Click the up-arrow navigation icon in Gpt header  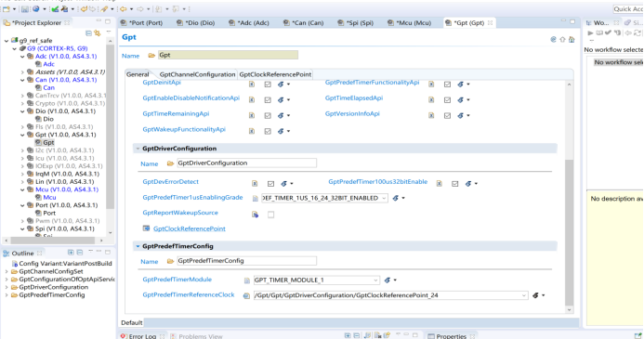pyautogui.click(x=562, y=39)
